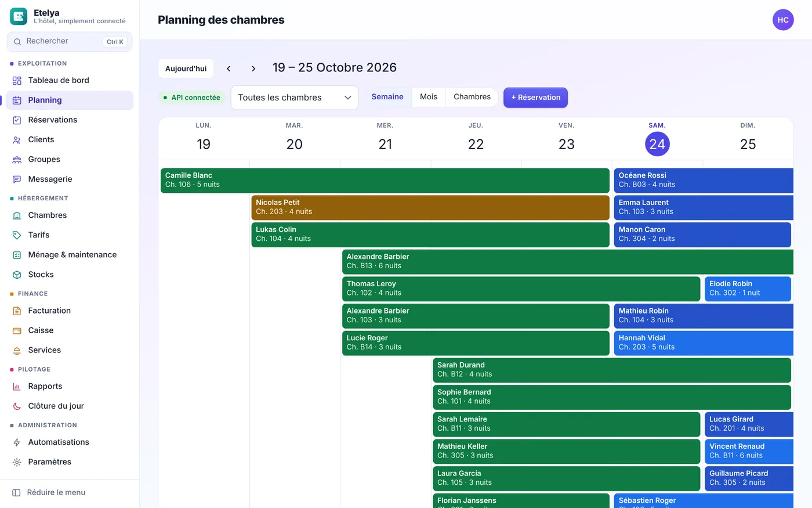812x508 pixels.
Task: Open Océane Rossi's Ch. B03 reservation
Action: (704, 180)
